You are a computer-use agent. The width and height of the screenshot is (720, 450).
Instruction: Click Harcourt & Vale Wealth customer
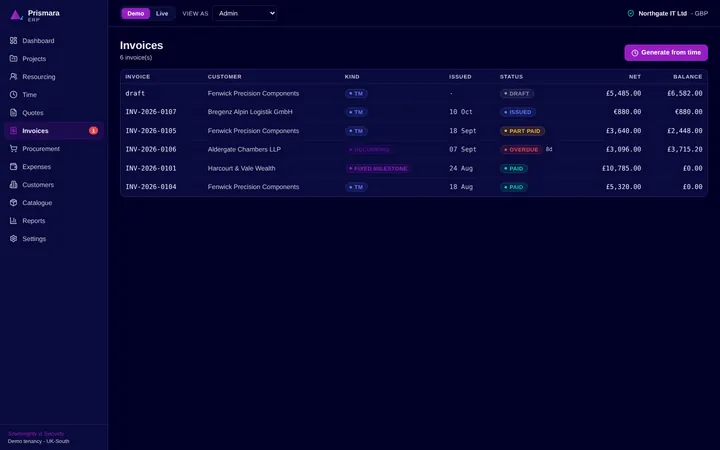coord(242,168)
